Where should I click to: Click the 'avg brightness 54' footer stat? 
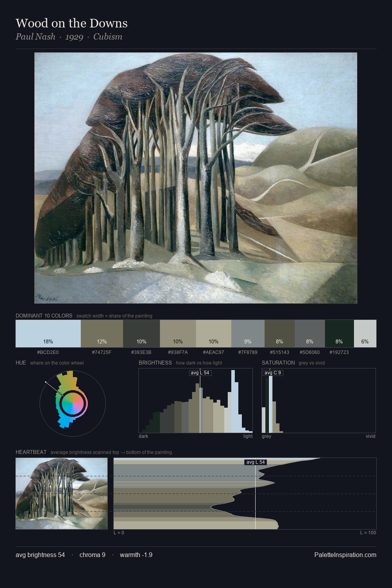(40, 555)
